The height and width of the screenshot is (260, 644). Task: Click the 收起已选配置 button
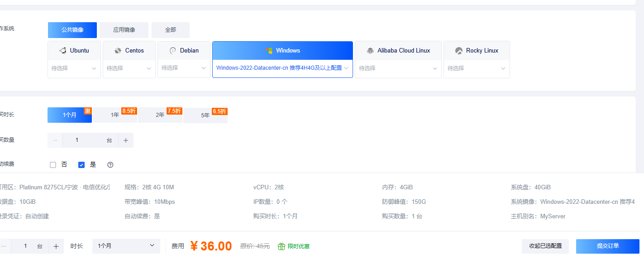coord(545,246)
